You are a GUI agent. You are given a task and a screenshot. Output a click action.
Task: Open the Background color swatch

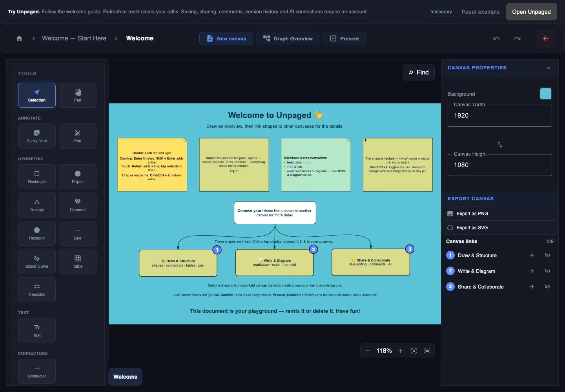tap(546, 94)
